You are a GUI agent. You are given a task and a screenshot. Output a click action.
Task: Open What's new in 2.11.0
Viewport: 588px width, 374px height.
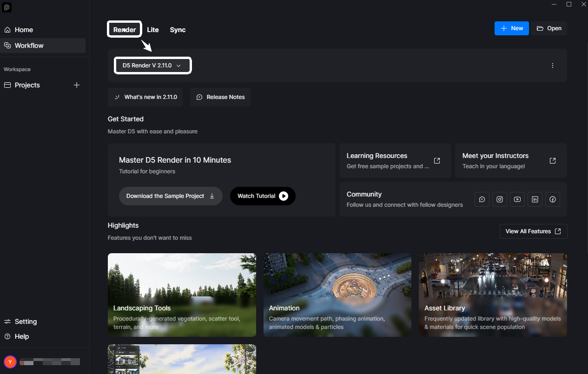(x=145, y=97)
